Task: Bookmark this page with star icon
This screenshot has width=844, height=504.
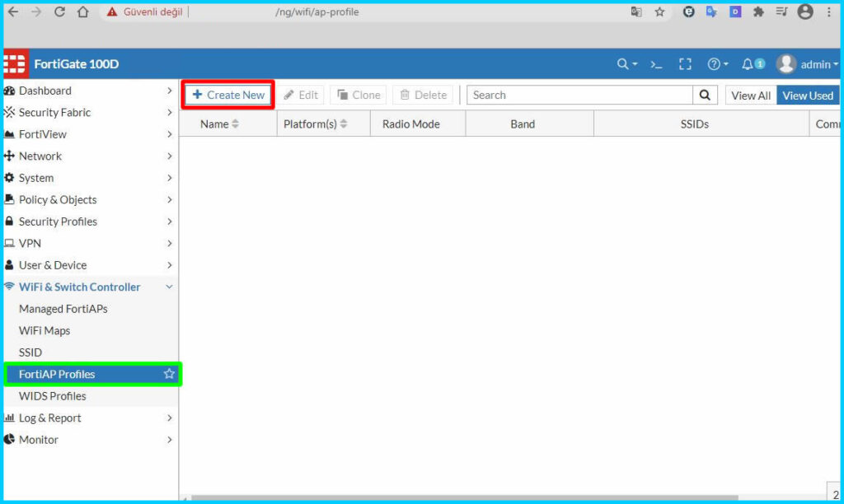Action: tap(659, 12)
